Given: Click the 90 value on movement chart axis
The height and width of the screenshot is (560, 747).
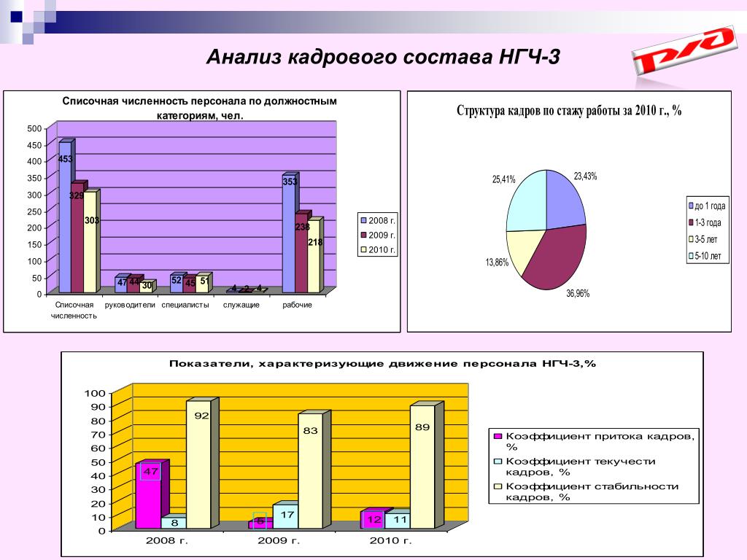Looking at the screenshot, I should click(x=98, y=407).
